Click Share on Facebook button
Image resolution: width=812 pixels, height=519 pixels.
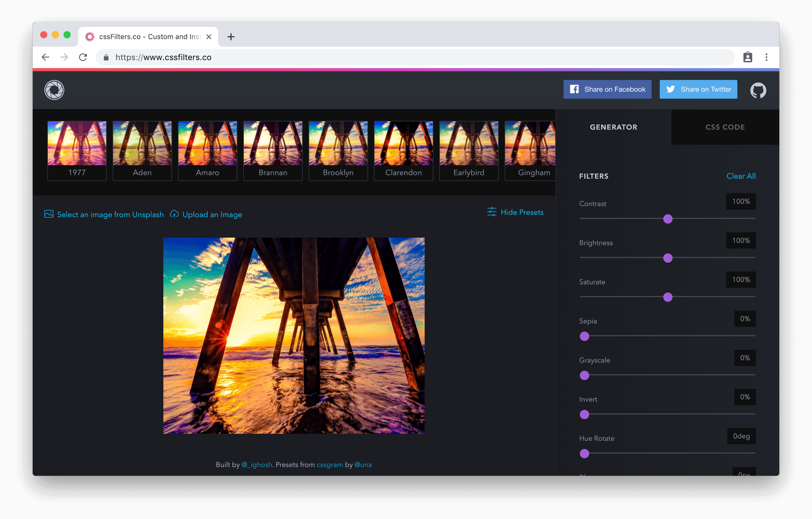tap(607, 89)
